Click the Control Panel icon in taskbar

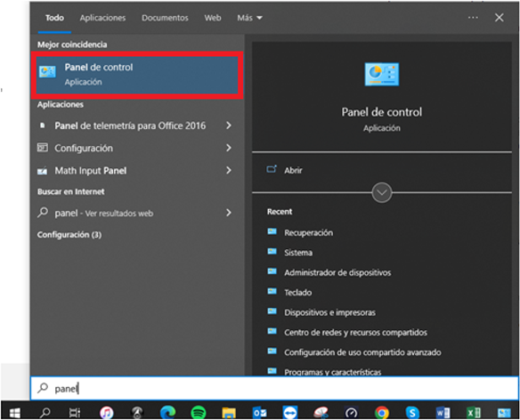point(504,413)
